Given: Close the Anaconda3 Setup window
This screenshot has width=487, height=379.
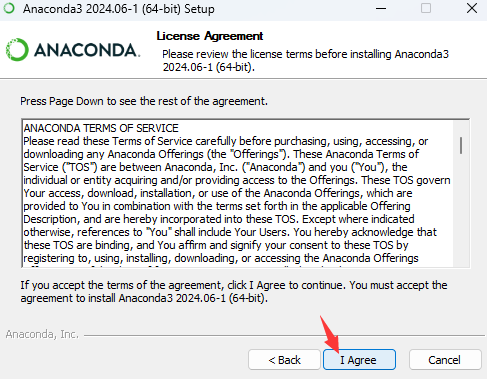Looking at the screenshot, I should coord(472,8).
